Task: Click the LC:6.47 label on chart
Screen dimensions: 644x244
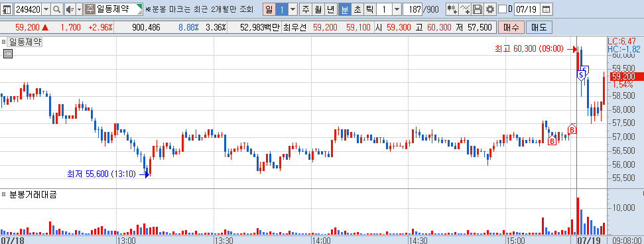Action: click(x=621, y=41)
